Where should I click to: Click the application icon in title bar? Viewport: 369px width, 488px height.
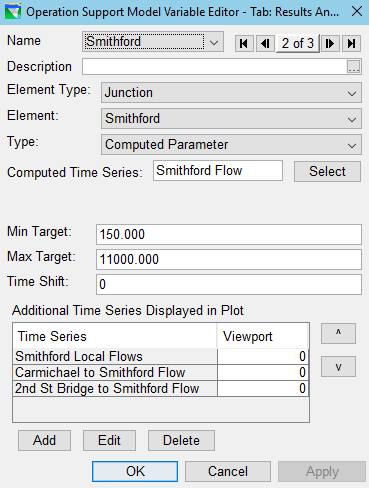click(13, 12)
